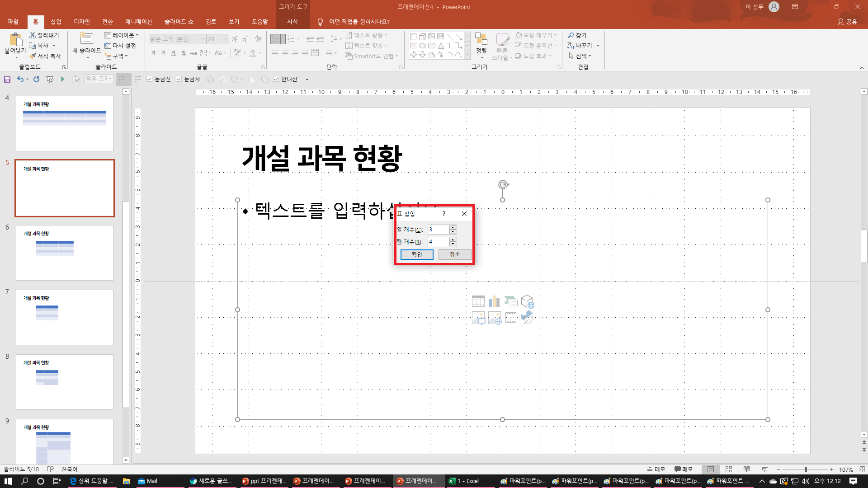This screenshot has height=488, width=868.
Task: Open the 애니메이션 ribbon tab
Action: click(x=138, y=22)
